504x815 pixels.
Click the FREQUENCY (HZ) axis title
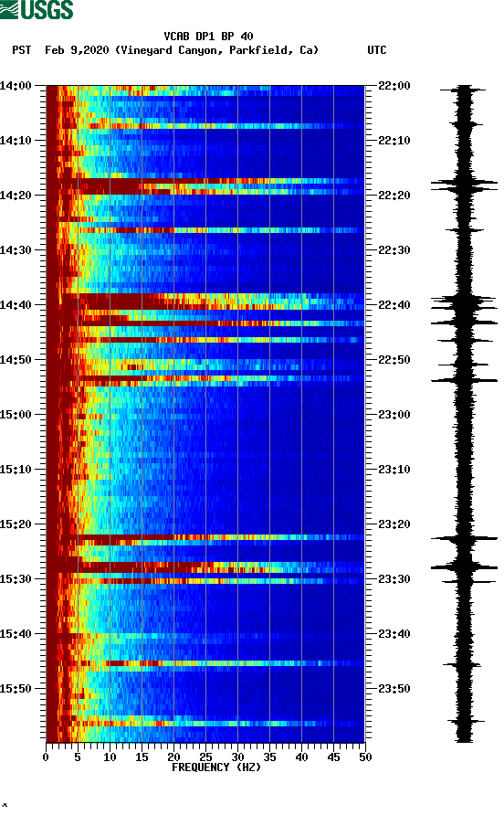tap(216, 767)
